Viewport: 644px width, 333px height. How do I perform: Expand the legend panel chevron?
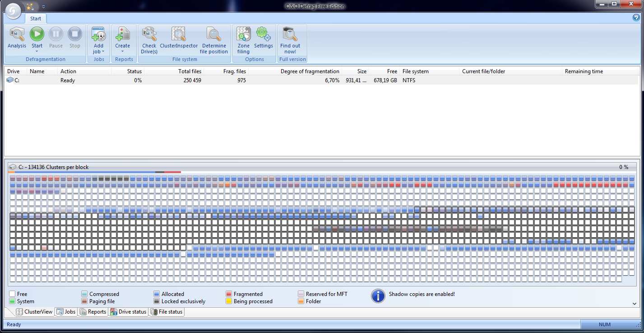tap(635, 304)
